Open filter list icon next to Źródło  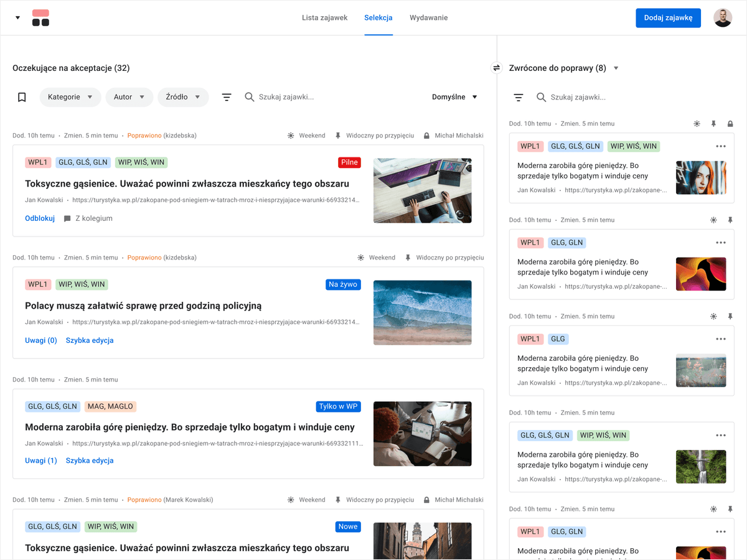click(x=227, y=97)
